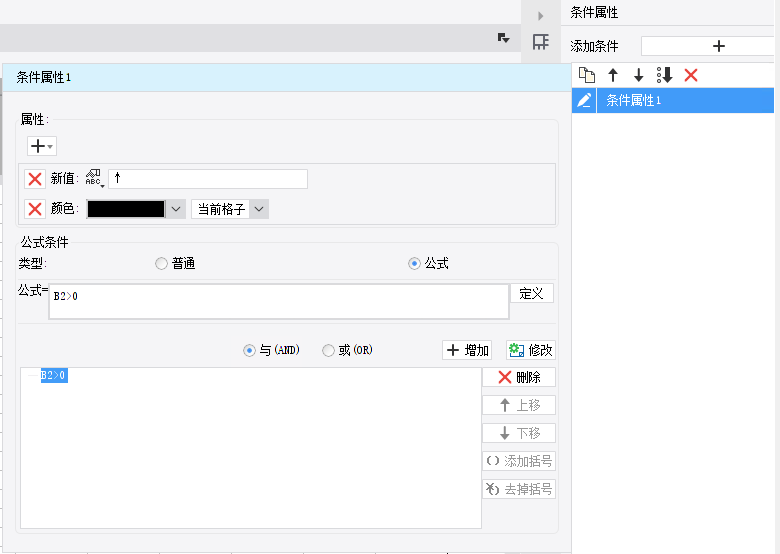
Task: Move condition up using right panel arrow
Action: point(613,75)
